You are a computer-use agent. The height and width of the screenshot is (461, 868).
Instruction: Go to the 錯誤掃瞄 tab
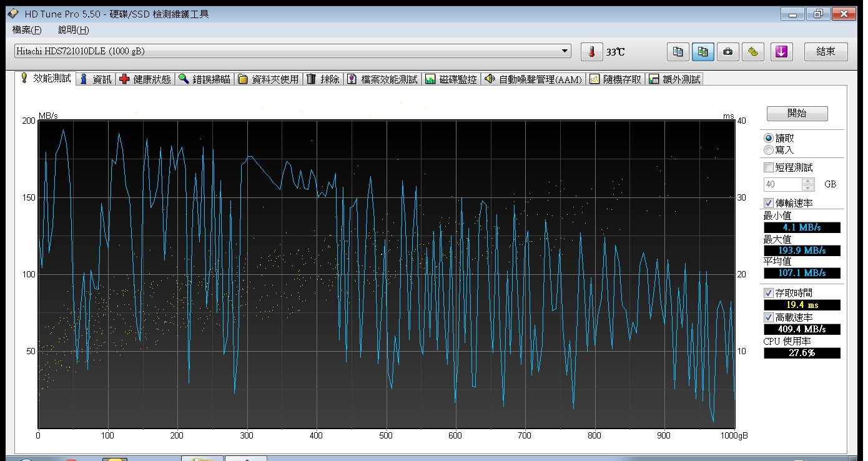[205, 79]
